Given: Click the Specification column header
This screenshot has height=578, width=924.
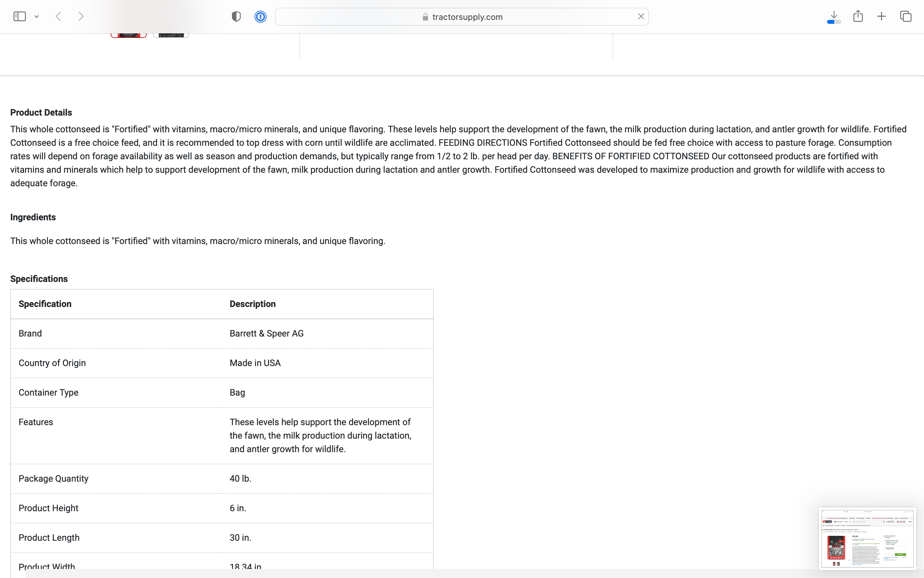Looking at the screenshot, I should click(x=45, y=304).
